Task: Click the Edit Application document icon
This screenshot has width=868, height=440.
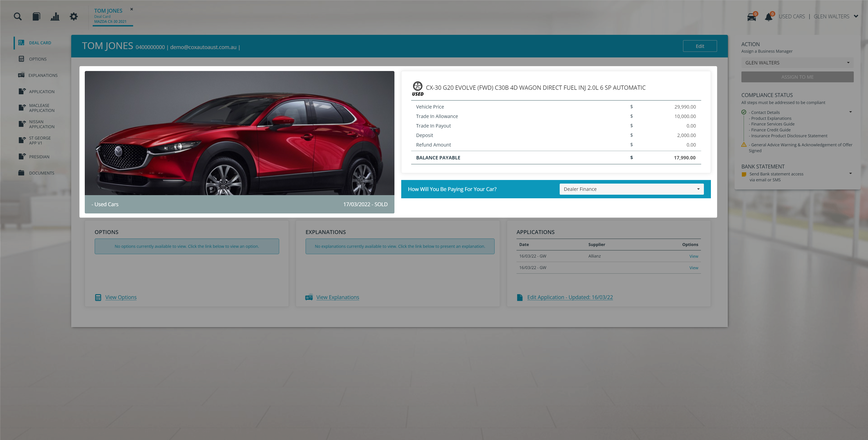Action: pos(520,297)
